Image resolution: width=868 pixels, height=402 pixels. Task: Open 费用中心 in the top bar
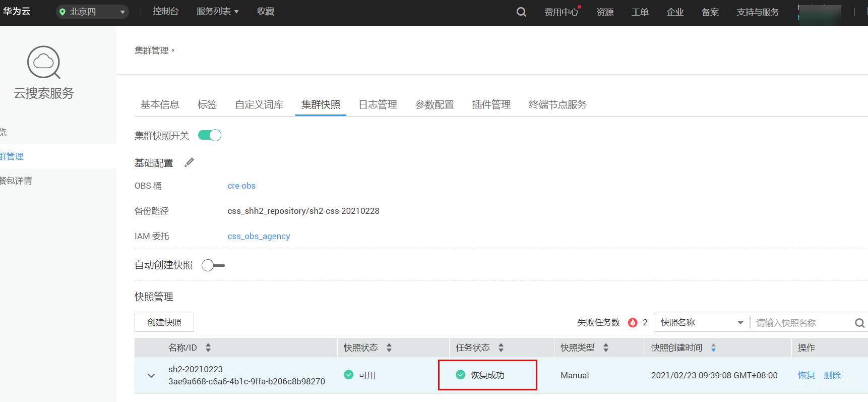pos(561,12)
